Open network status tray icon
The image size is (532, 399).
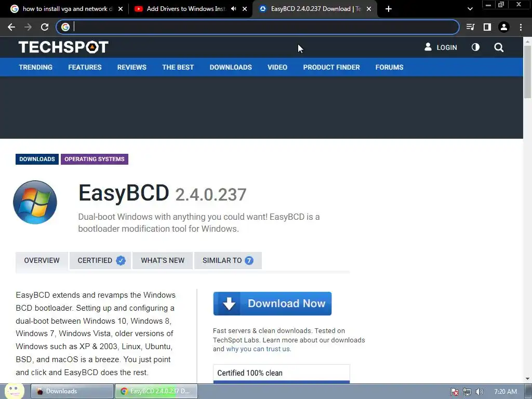[x=467, y=392]
